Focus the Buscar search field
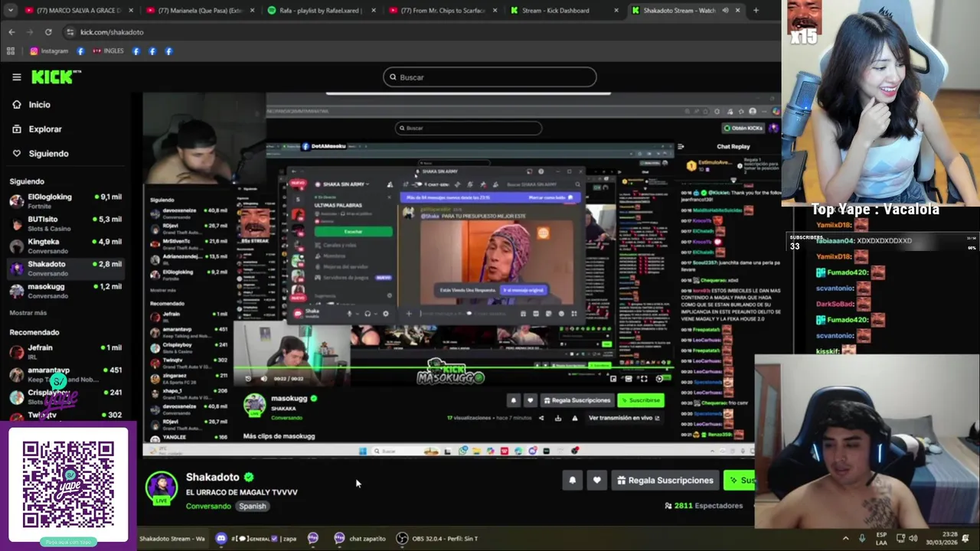 490,77
